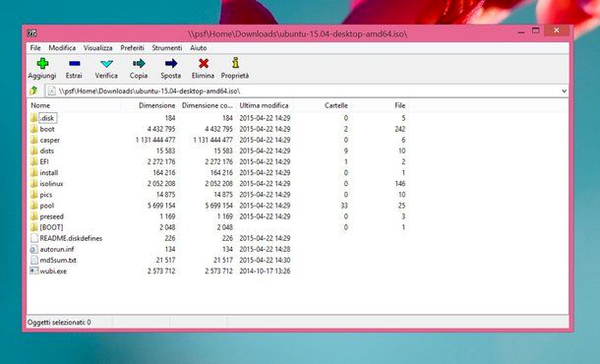Click status bar Oggetti selezionati: 0

(x=59, y=323)
